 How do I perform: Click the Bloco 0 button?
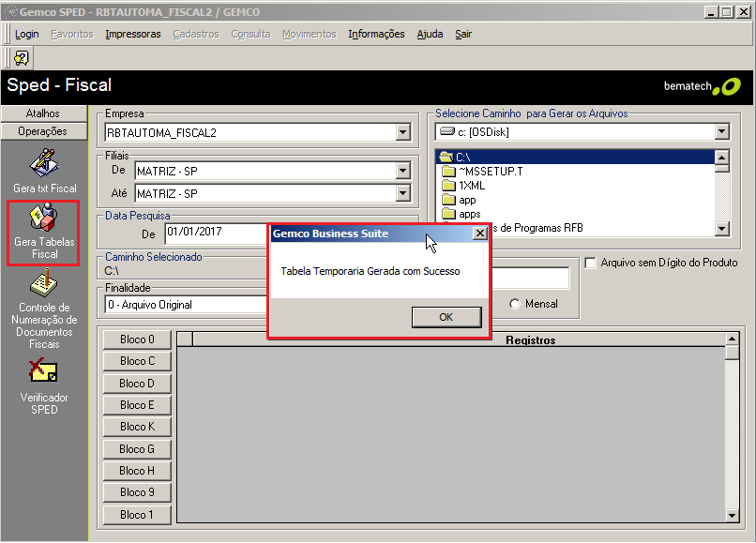(x=137, y=339)
